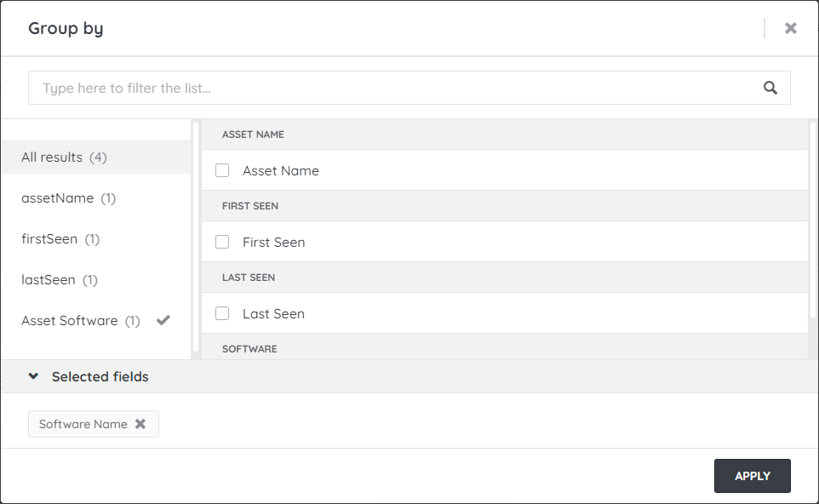The image size is (819, 504).
Task: Check the First Seen checkbox
Action: pyautogui.click(x=222, y=242)
